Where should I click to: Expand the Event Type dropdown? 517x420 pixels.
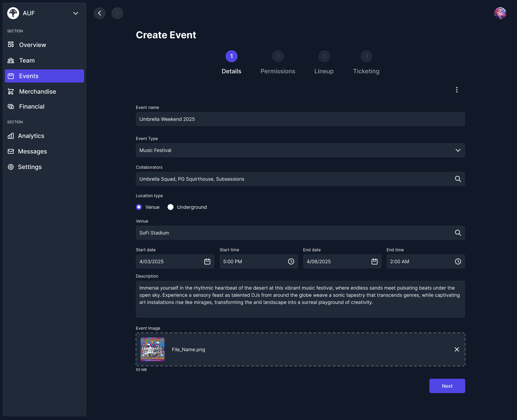tap(458, 150)
